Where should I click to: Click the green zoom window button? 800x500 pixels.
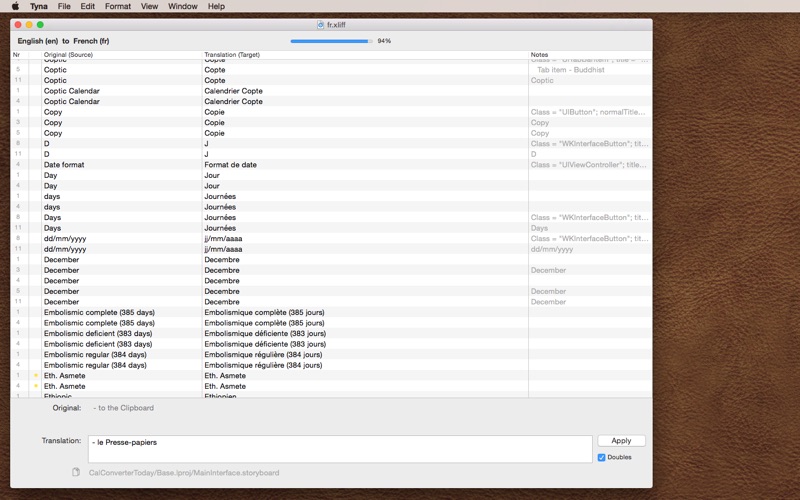point(40,25)
